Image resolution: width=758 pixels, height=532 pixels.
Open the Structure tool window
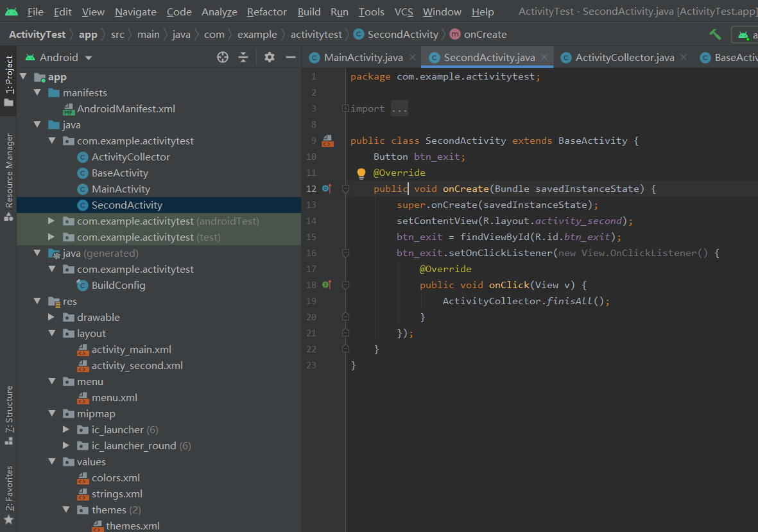[9, 415]
